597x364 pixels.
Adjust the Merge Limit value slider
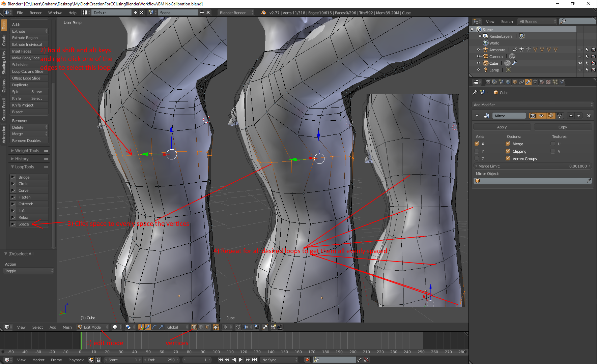click(533, 166)
